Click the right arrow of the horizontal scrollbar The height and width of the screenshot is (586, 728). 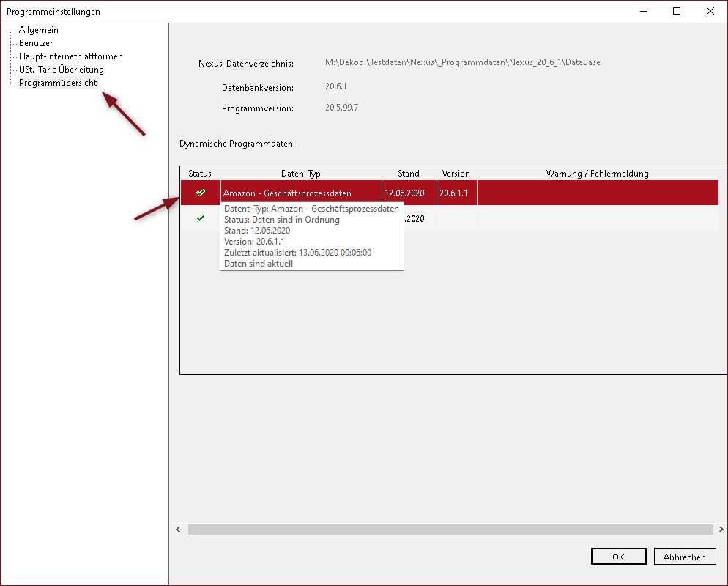coord(721,529)
